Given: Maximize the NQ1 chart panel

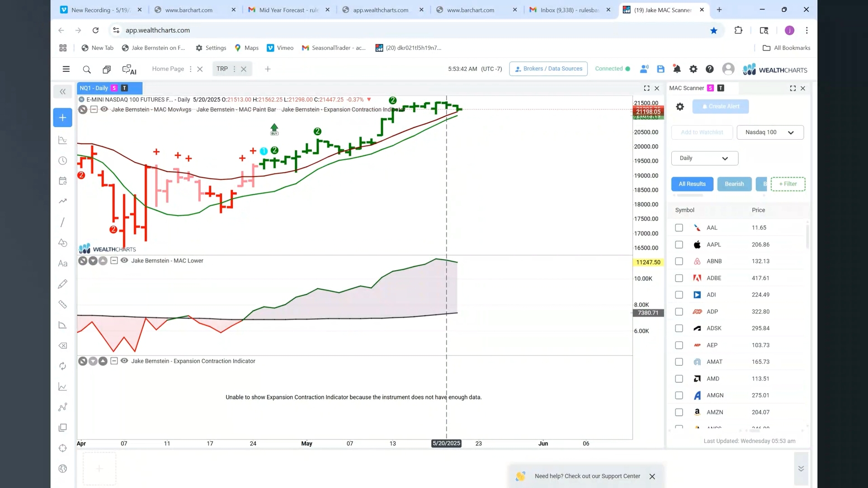Looking at the screenshot, I should (646, 88).
